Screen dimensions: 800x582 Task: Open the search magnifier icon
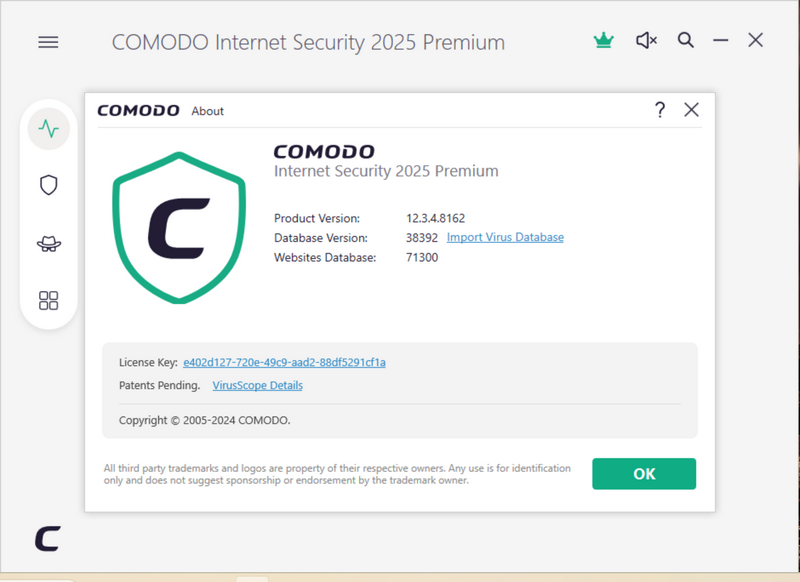coord(685,41)
